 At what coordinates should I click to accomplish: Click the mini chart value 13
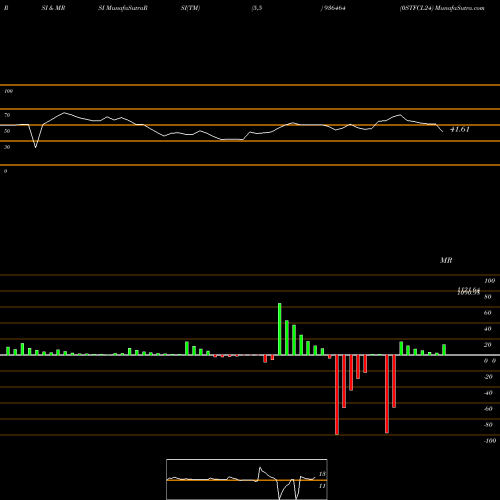(x=322, y=474)
